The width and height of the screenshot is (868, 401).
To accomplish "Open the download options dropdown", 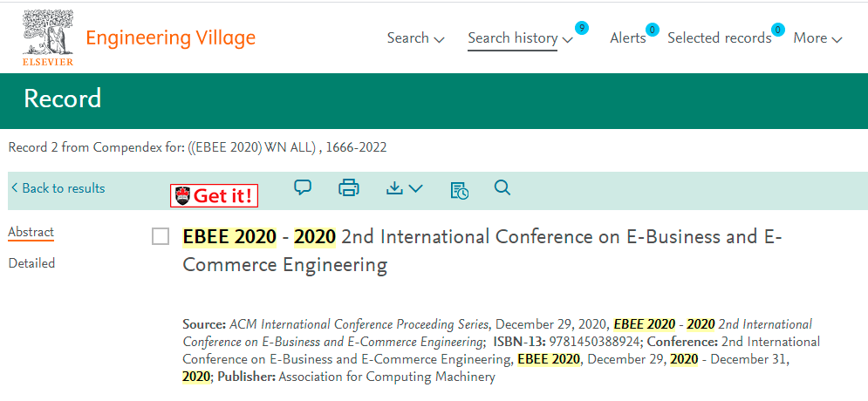I will (x=404, y=188).
